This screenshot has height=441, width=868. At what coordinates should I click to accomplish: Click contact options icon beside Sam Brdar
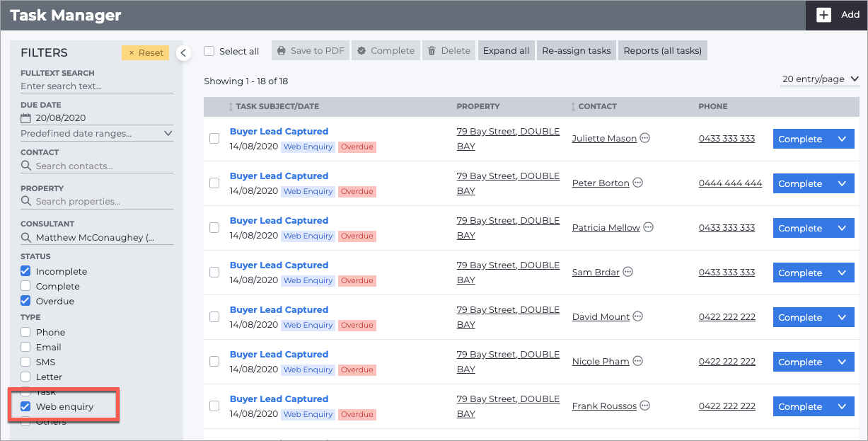[627, 272]
